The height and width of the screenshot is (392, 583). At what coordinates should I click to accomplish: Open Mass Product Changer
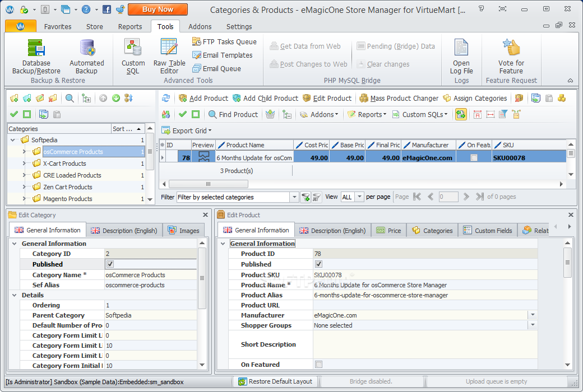click(x=399, y=98)
